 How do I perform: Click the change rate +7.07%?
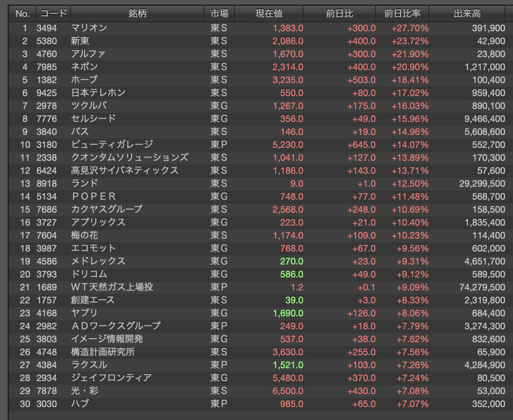tap(412, 403)
